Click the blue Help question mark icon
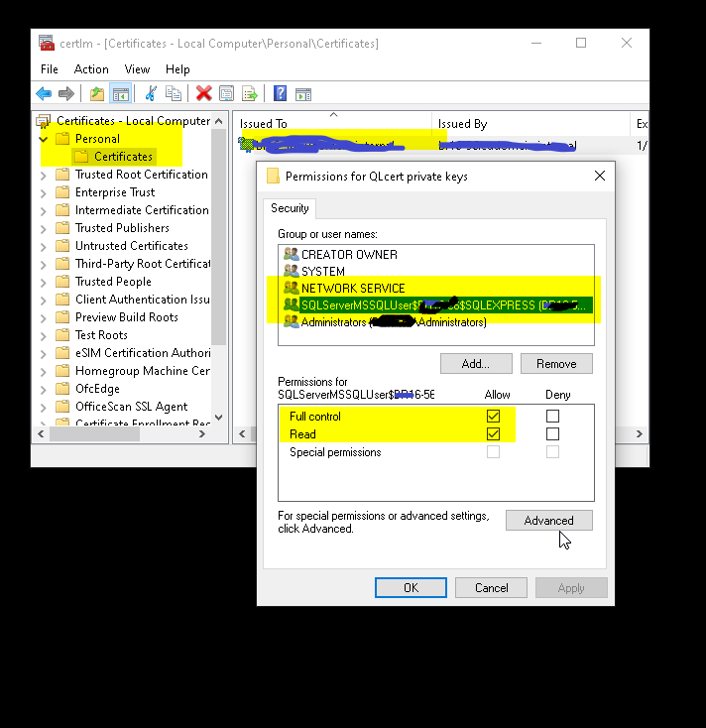 (x=280, y=94)
